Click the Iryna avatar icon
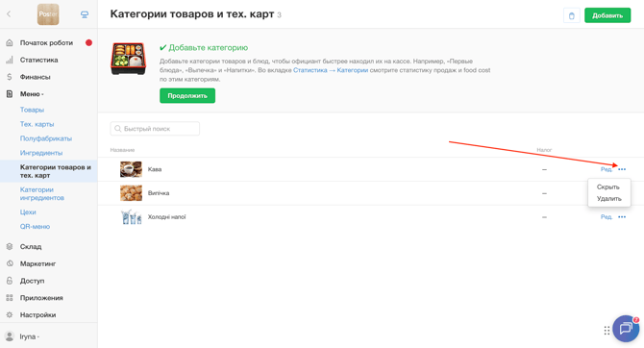This screenshot has width=644, height=348. [x=10, y=336]
